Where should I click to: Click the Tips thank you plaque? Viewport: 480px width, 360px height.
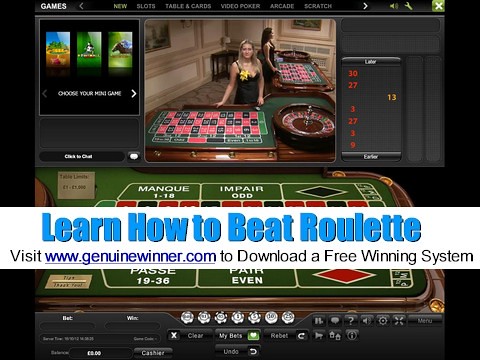(68, 282)
